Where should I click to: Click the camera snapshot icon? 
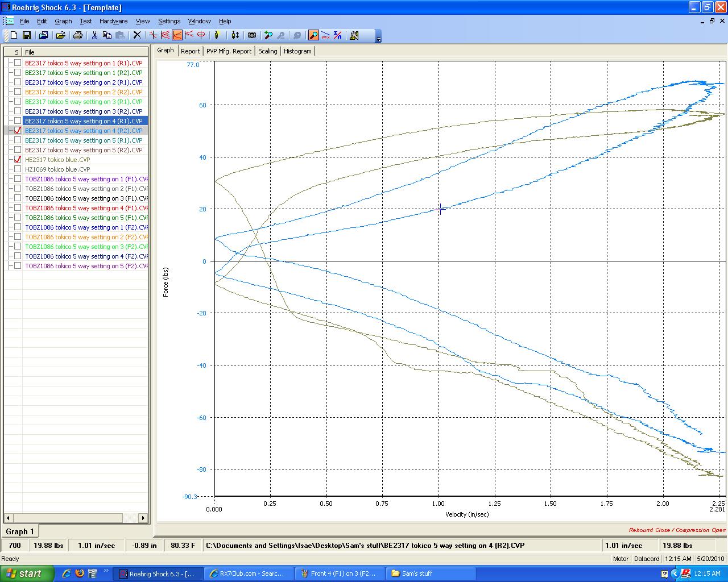click(252, 35)
